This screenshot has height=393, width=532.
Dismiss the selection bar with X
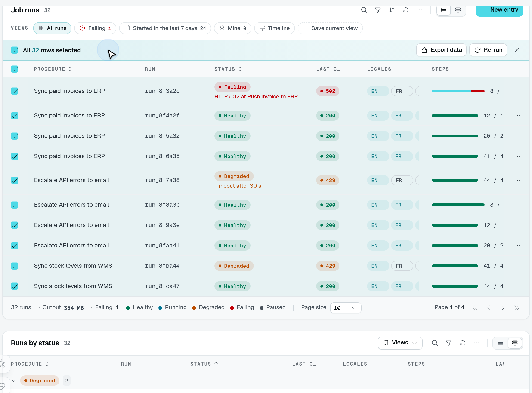coord(517,50)
